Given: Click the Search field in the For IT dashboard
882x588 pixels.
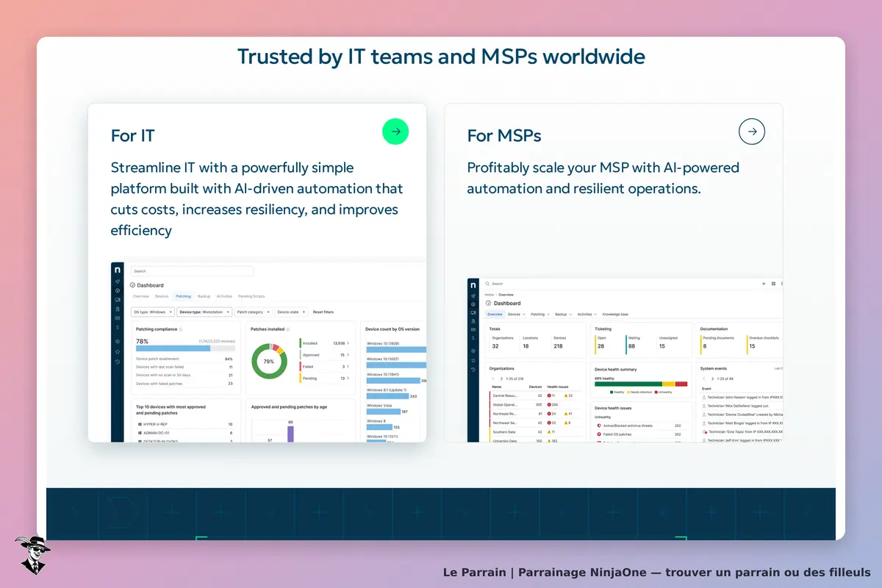Looking at the screenshot, I should [x=193, y=271].
